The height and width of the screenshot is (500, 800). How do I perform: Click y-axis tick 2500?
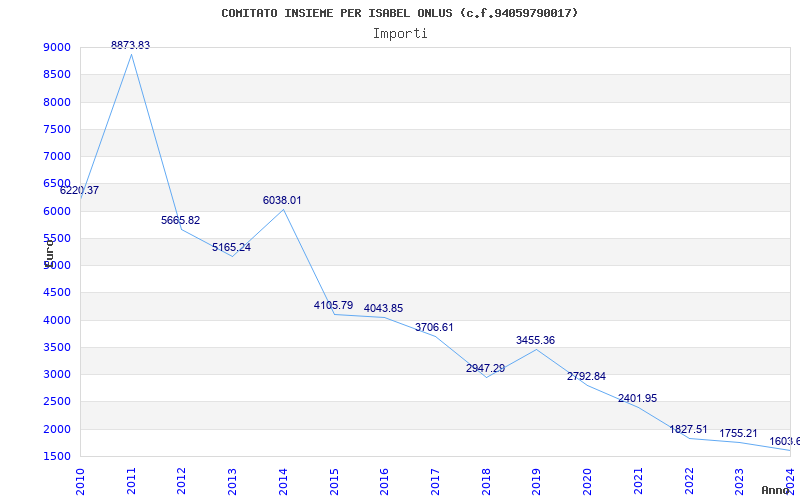[57, 402]
